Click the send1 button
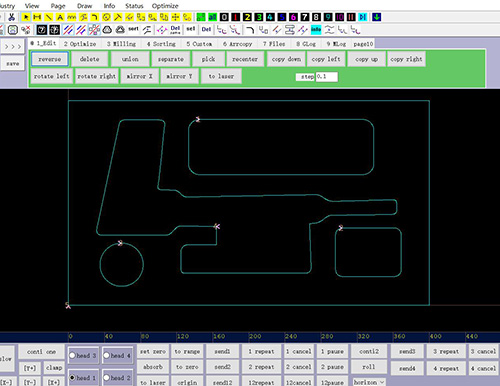 pyautogui.click(x=222, y=351)
